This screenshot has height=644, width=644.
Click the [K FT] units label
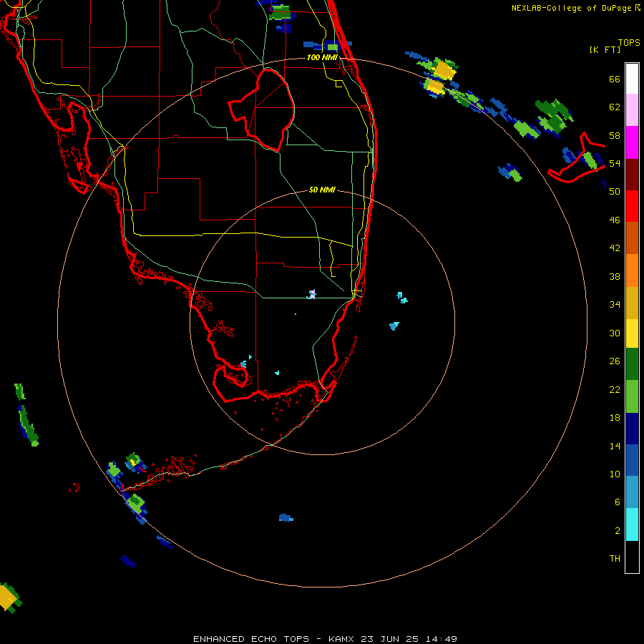click(605, 49)
